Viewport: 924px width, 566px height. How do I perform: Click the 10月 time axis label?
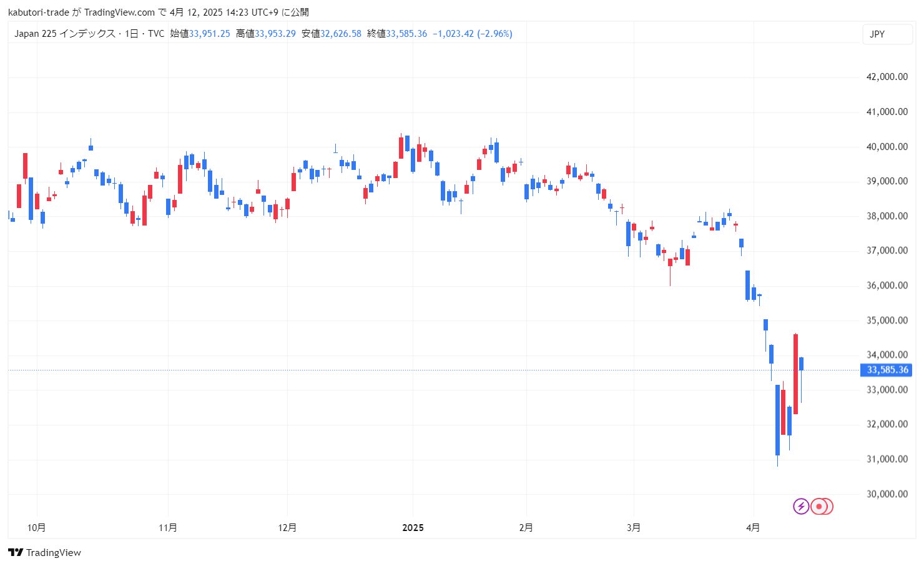pyautogui.click(x=37, y=528)
